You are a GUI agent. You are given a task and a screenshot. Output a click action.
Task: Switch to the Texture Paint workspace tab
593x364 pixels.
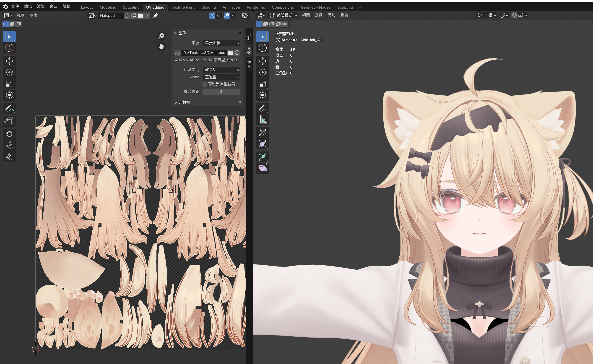tap(182, 7)
